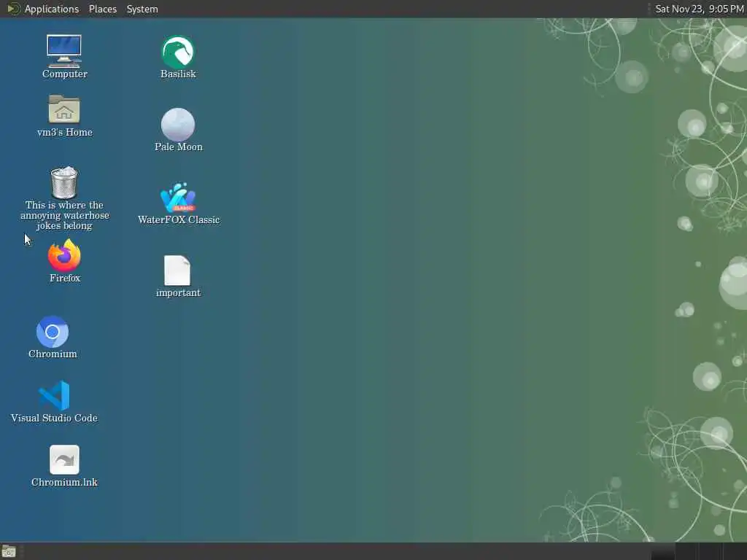The width and height of the screenshot is (747, 560).
Task: Open the System menu
Action: [x=142, y=9]
